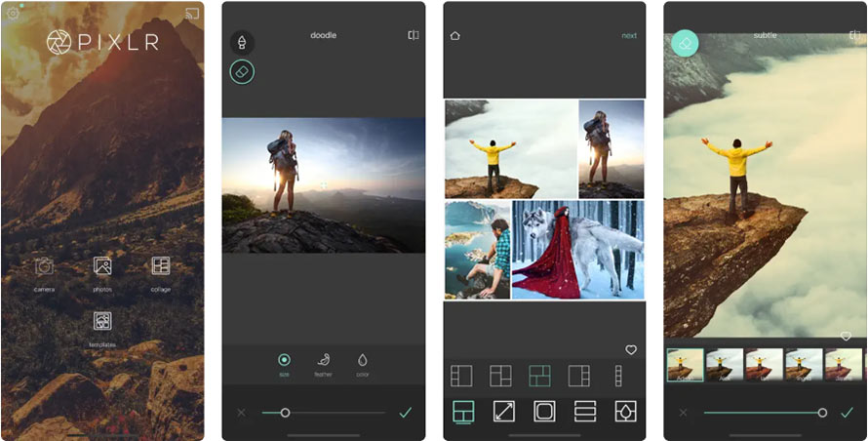This screenshot has height=441, width=868.
Task: Confirm doodle edits with the checkmark
Action: [x=406, y=413]
